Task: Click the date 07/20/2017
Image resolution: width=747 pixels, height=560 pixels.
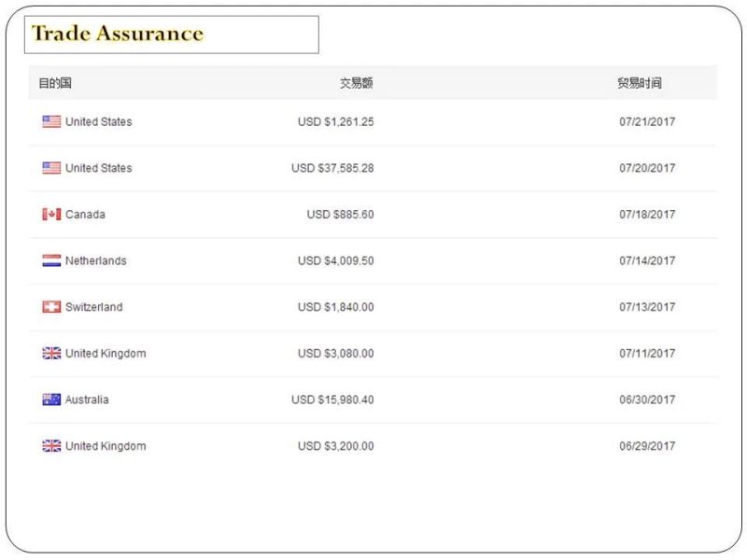Action: pos(647,168)
